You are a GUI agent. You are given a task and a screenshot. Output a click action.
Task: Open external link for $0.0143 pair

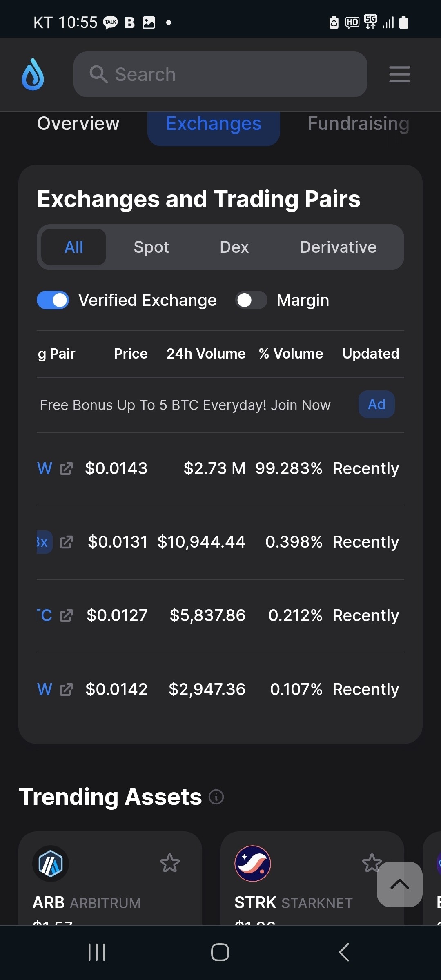(x=66, y=469)
